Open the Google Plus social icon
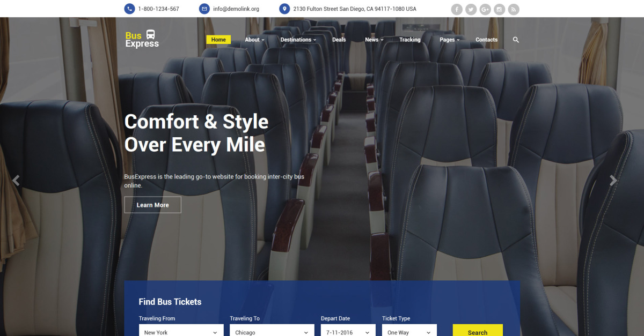Image resolution: width=644 pixels, height=336 pixels. click(x=485, y=10)
